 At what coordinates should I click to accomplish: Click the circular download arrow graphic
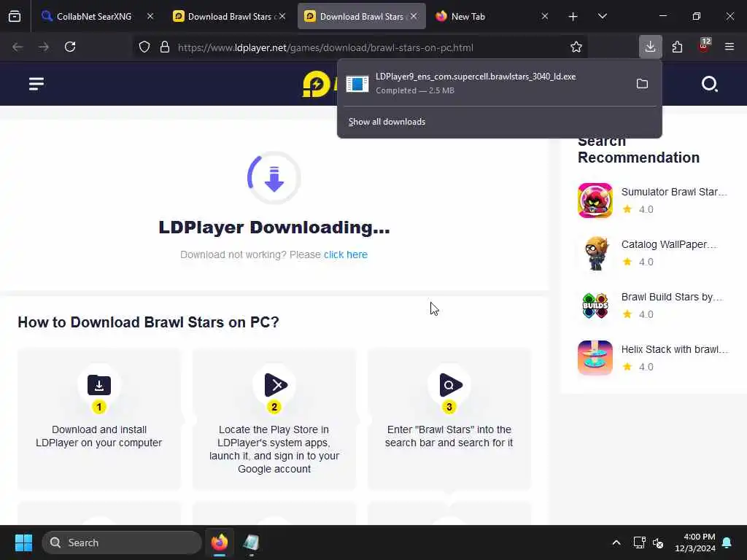[274, 178]
